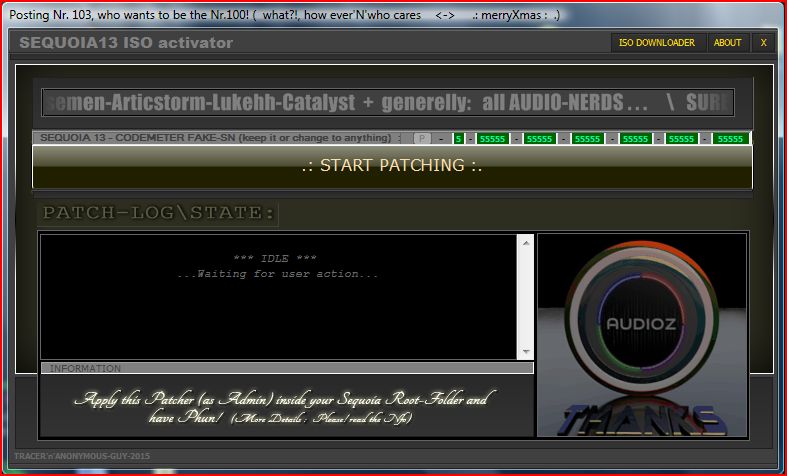This screenshot has height=476, width=787.
Task: Click the 'Apply this Patcher (as Admin)' instructions
Action: [281, 408]
